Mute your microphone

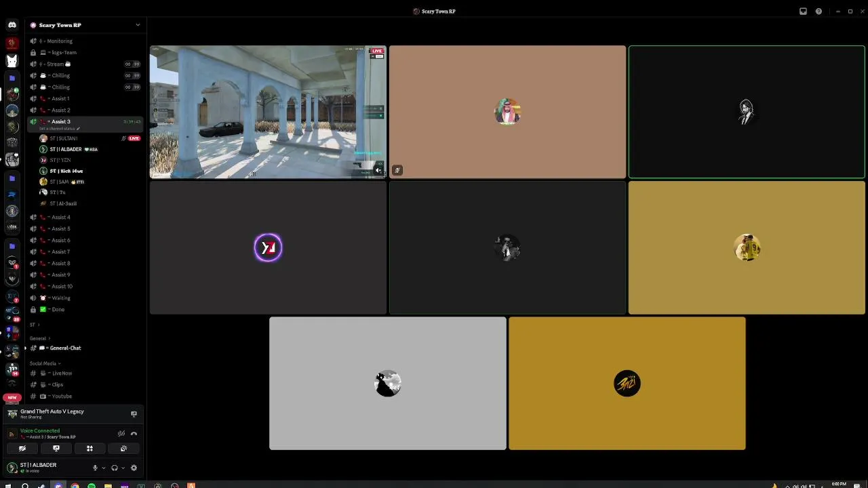click(x=95, y=468)
